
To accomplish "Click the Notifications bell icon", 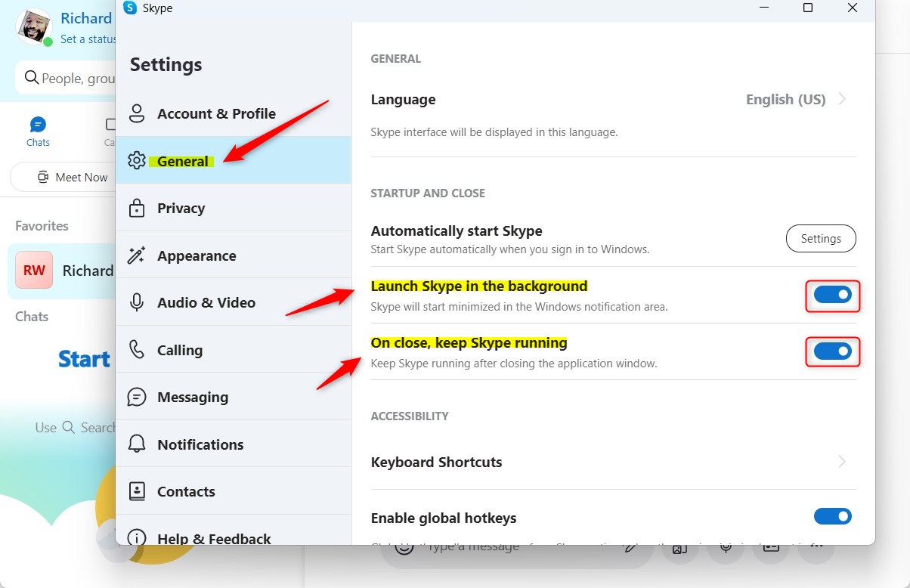I will (x=137, y=444).
